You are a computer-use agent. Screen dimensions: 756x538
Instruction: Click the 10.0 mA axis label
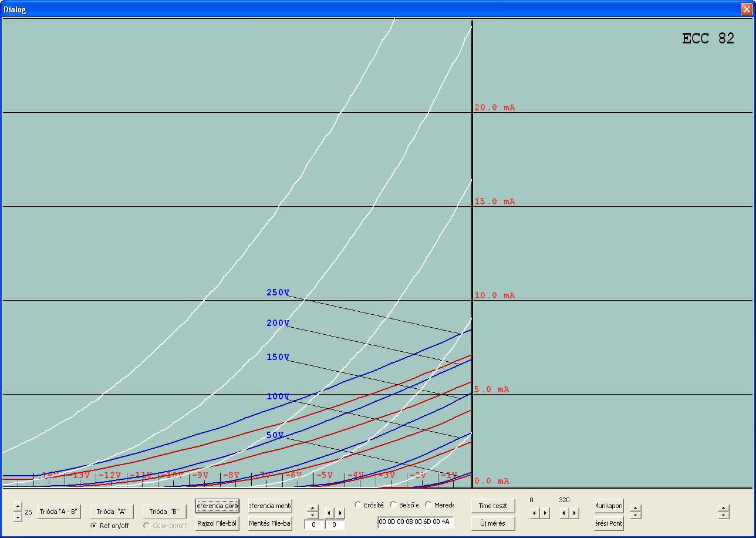[x=495, y=295]
